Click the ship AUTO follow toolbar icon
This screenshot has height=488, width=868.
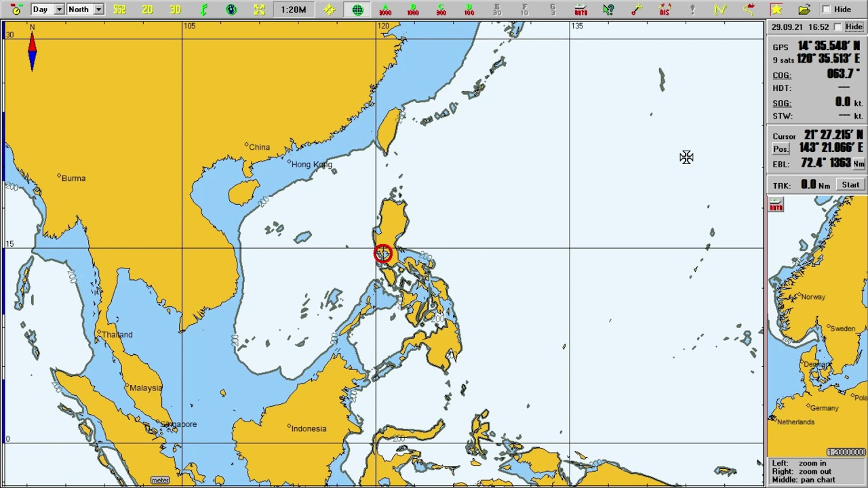click(x=580, y=9)
